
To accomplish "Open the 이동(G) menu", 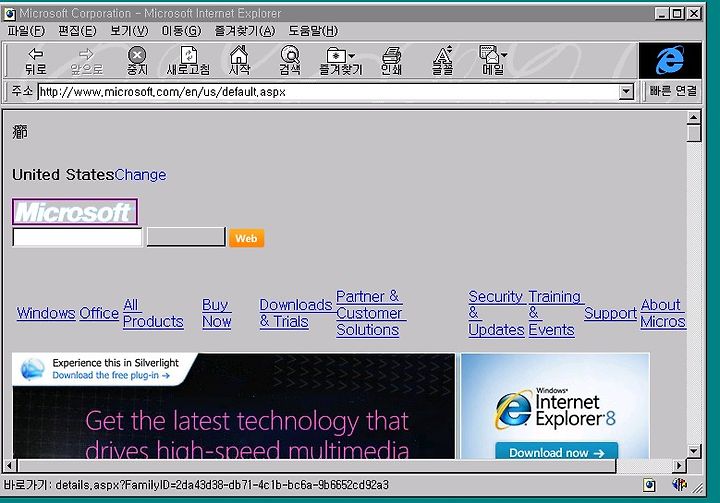I will pyautogui.click(x=181, y=31).
